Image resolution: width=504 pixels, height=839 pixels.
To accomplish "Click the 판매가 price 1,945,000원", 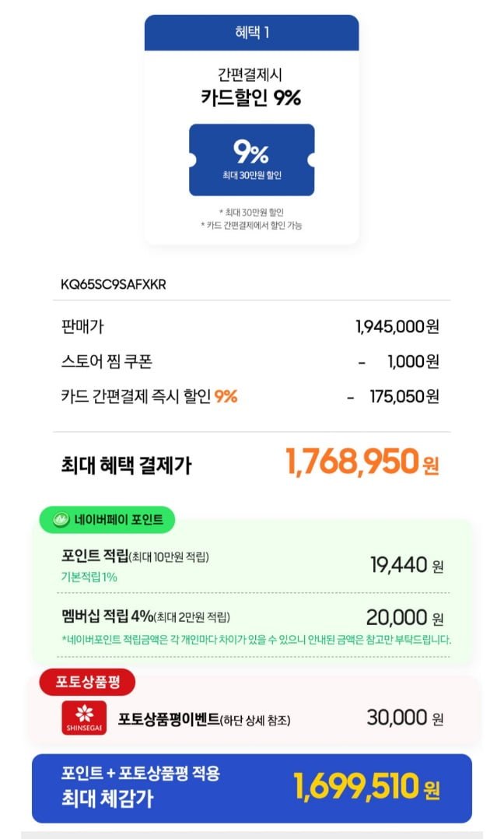I will coord(397,326).
